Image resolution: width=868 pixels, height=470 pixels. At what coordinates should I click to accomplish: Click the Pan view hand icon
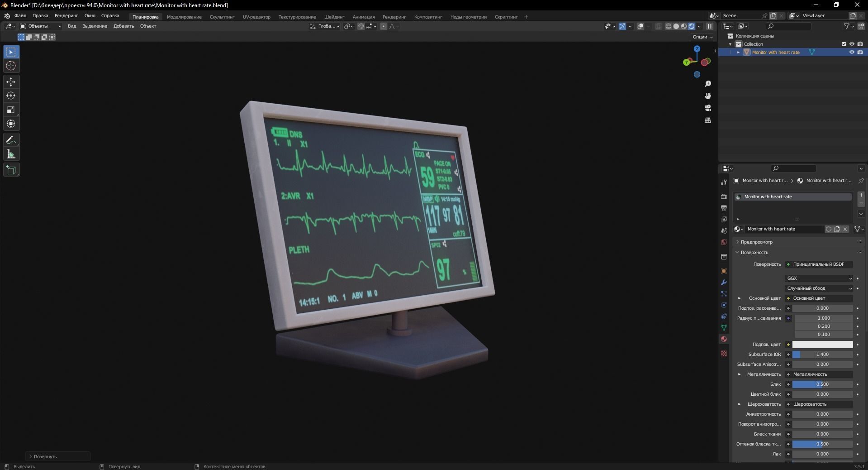point(708,96)
